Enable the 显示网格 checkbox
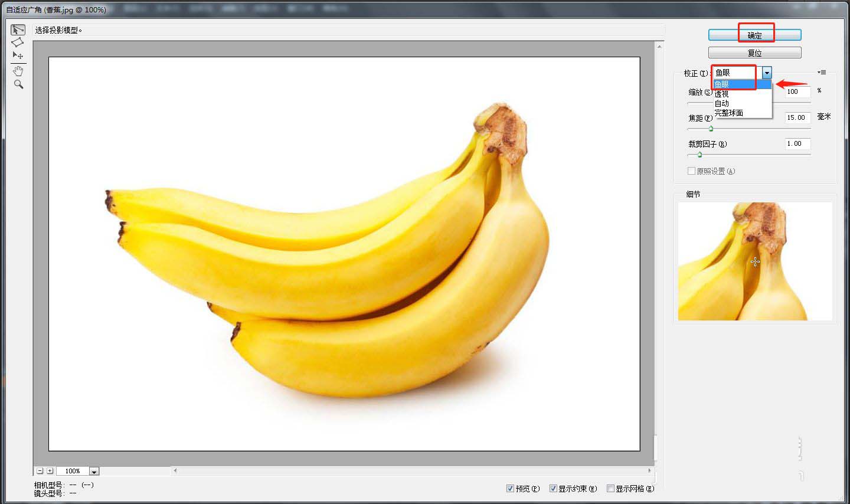The image size is (850, 504). 611,488
